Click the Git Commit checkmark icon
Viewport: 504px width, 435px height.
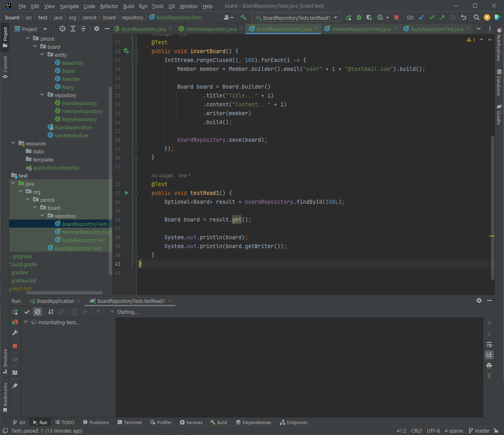[x=432, y=17]
